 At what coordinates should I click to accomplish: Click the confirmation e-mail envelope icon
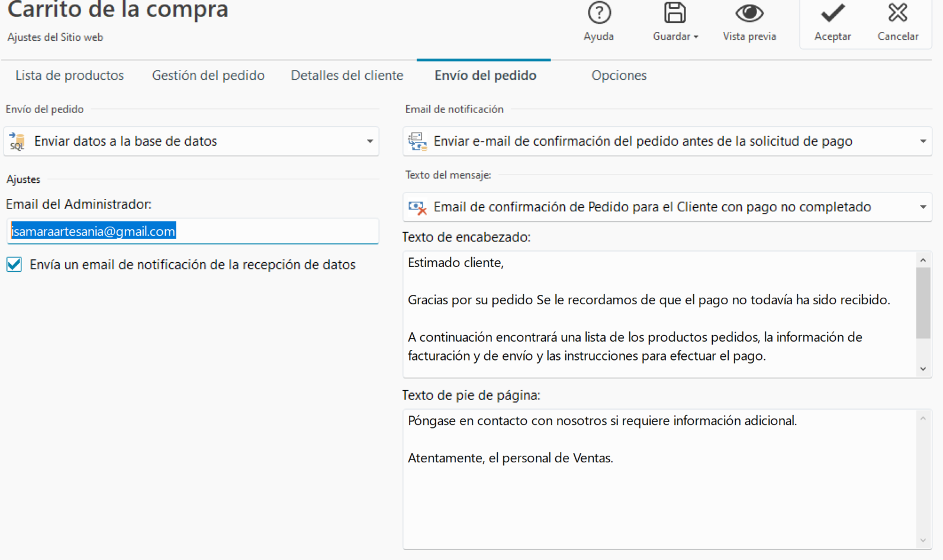417,141
